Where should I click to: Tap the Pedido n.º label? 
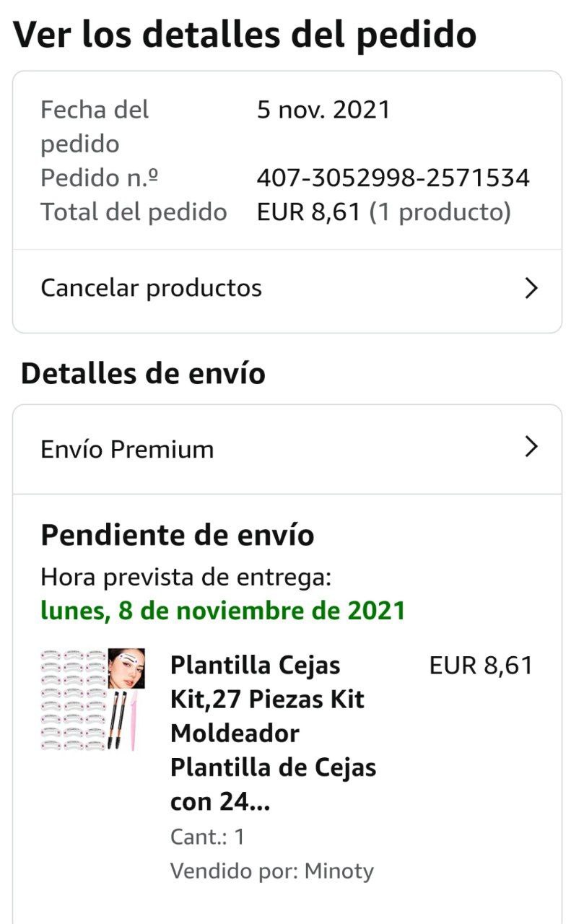(x=100, y=178)
